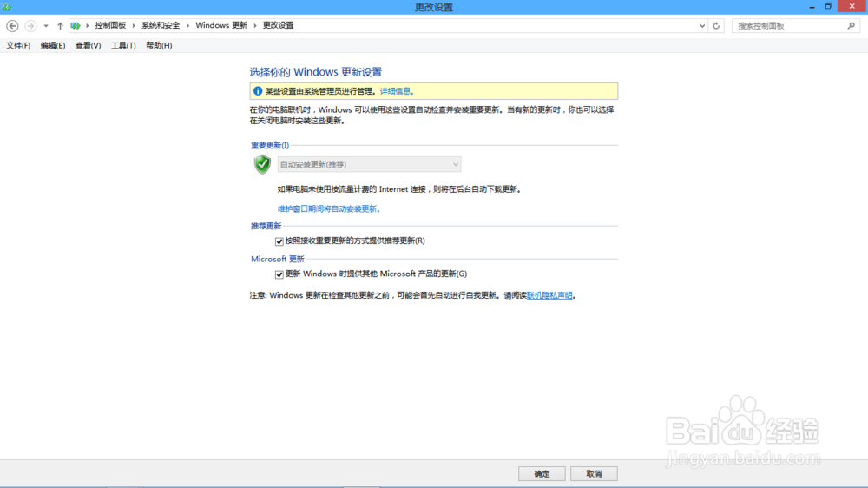This screenshot has width=868, height=488.
Task: Toggle 按照接收重要更新的方式提供推荐更新 checkbox
Action: (x=279, y=241)
